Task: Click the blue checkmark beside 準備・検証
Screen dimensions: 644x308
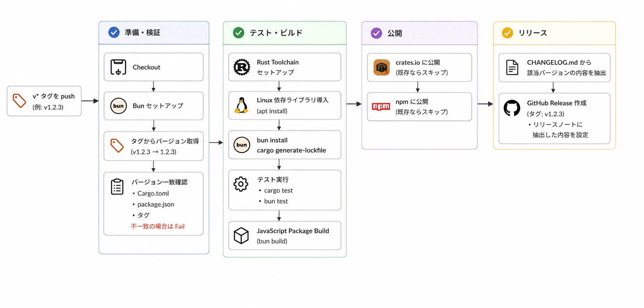Action: (114, 33)
